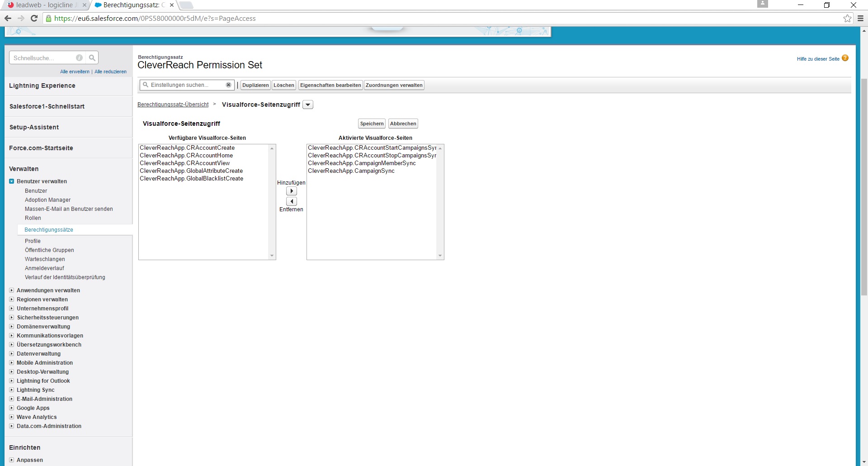Open Berechtigungssatz-Übersicht breadcrumb link
The width and height of the screenshot is (868, 466).
(x=173, y=105)
